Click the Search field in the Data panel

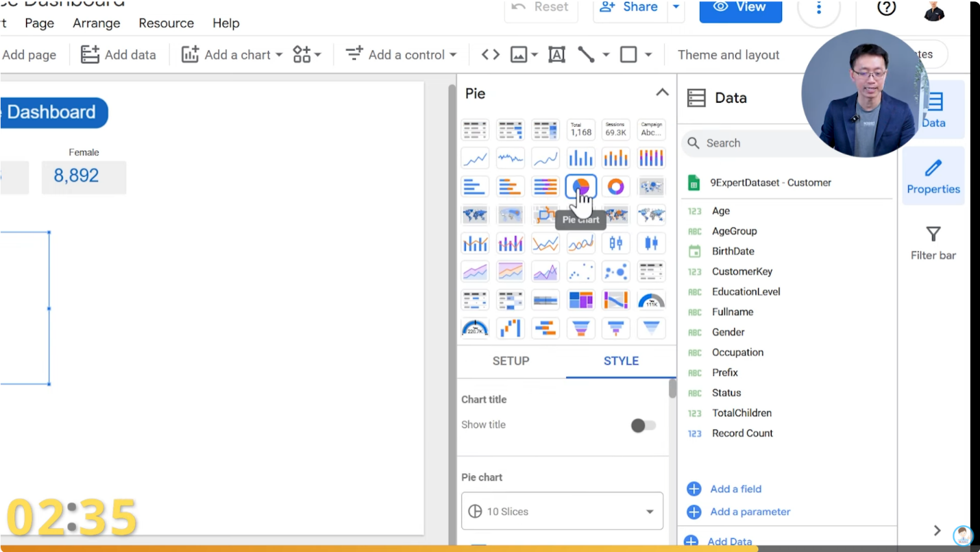click(754, 143)
